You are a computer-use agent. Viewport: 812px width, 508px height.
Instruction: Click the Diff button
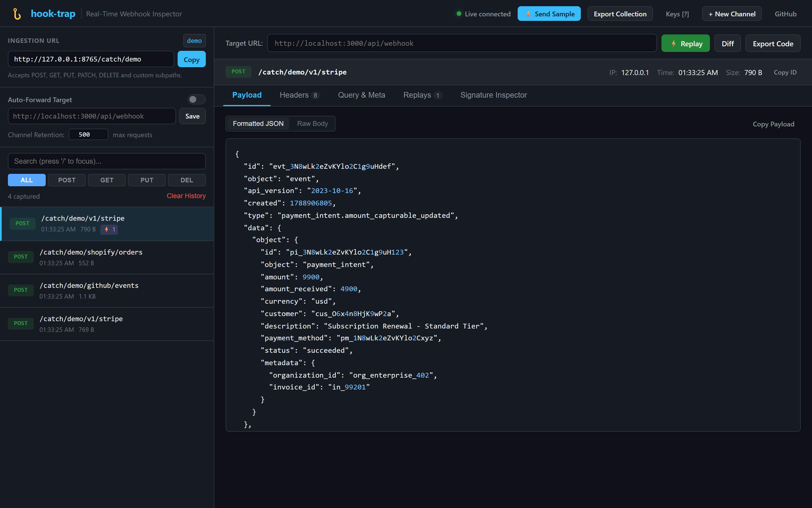coord(727,43)
